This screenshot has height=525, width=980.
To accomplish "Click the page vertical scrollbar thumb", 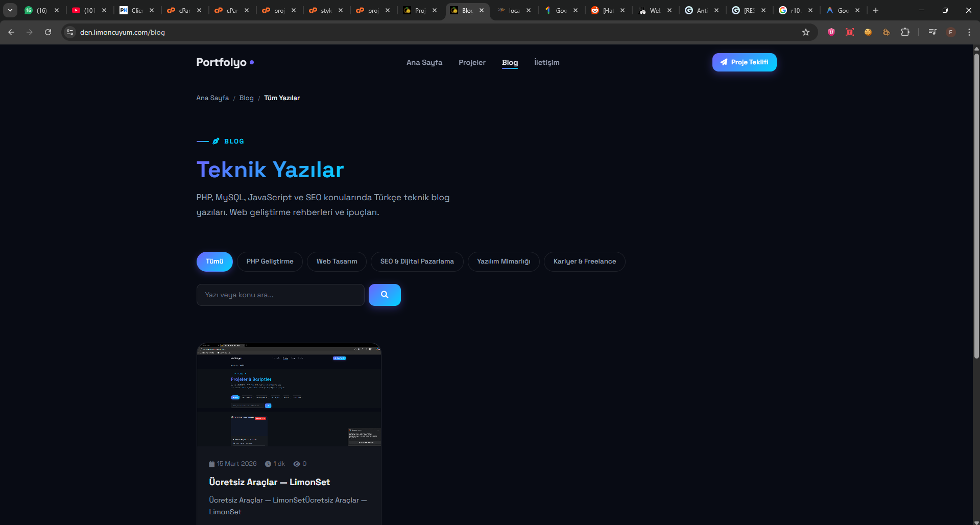I will coord(976,204).
